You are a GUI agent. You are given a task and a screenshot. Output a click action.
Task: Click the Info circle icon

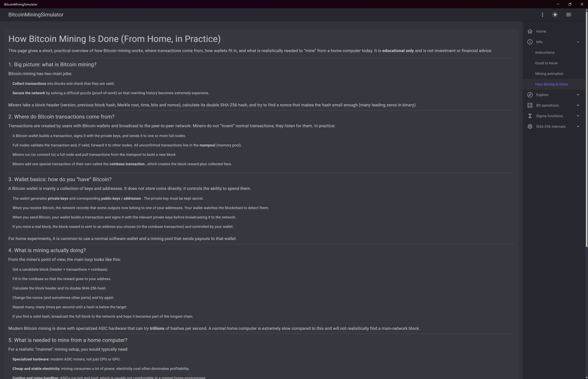coord(530,42)
